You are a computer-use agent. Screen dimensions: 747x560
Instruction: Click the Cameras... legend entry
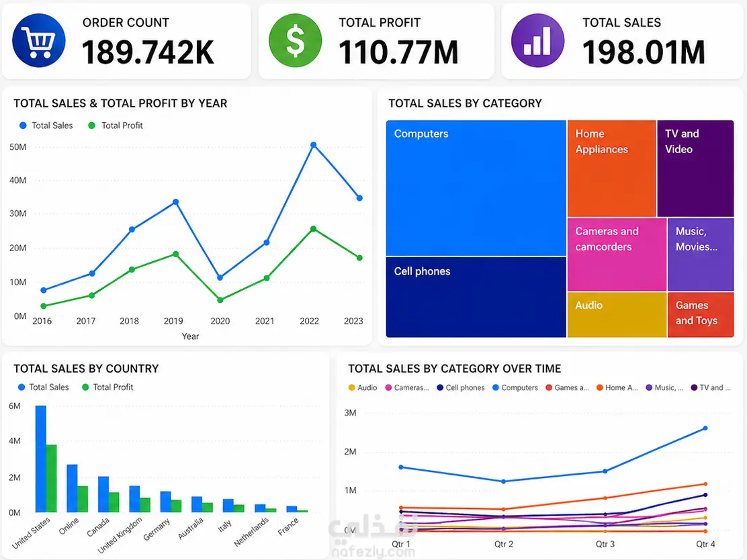[x=407, y=387]
